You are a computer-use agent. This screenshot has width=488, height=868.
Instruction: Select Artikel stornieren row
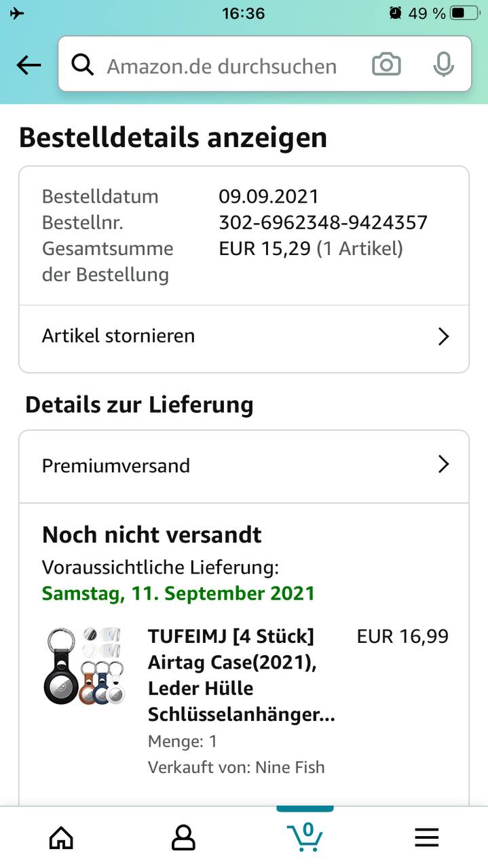click(244, 336)
